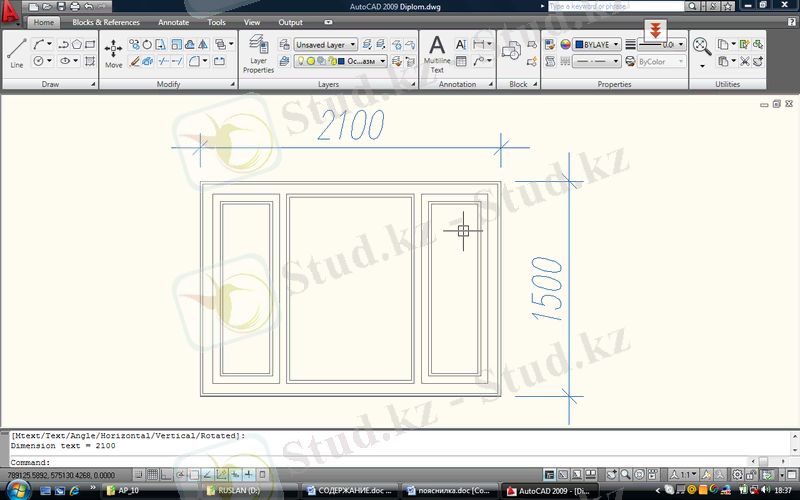This screenshot has height=500, width=800.
Task: Open the Blocks & References tab
Action: (106, 22)
